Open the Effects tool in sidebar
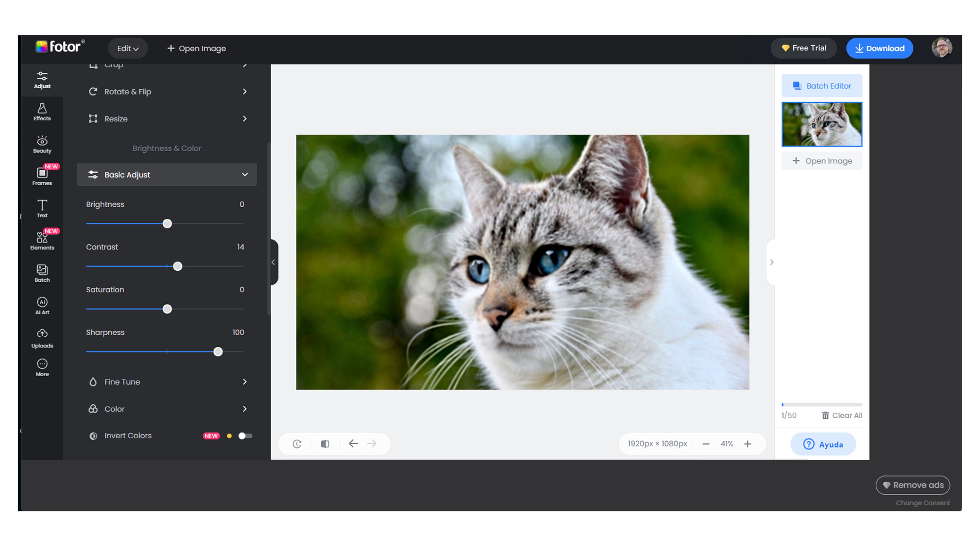 coord(42,112)
